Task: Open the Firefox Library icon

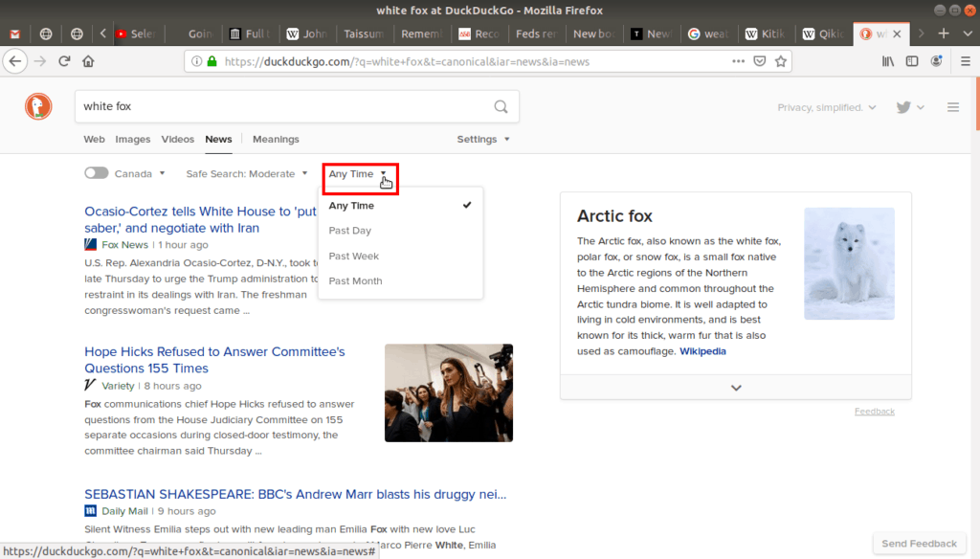Action: point(887,61)
